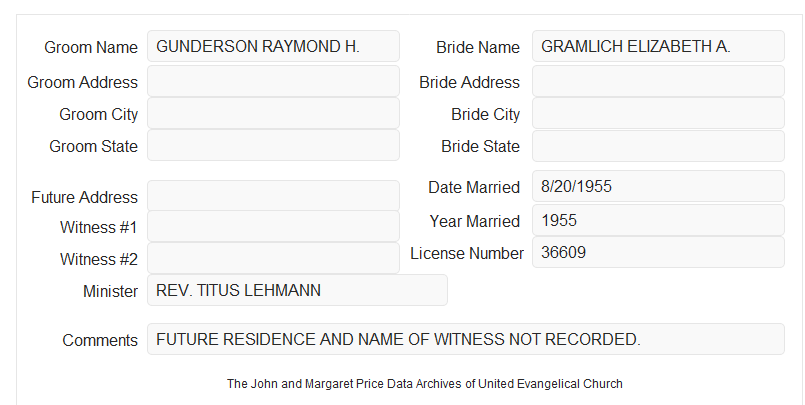Select the Future Address field
Image resolution: width=805 pixels, height=405 pixels.
(273, 196)
